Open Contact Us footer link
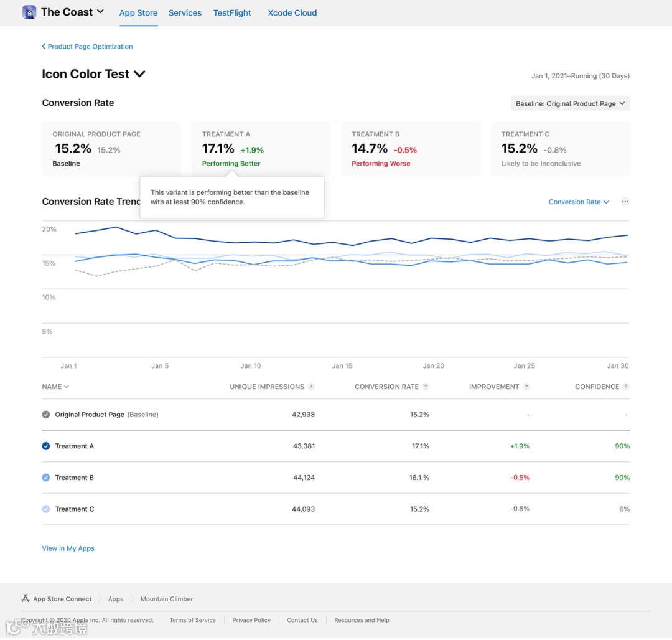Image resolution: width=672 pixels, height=640 pixels. pyautogui.click(x=302, y=620)
